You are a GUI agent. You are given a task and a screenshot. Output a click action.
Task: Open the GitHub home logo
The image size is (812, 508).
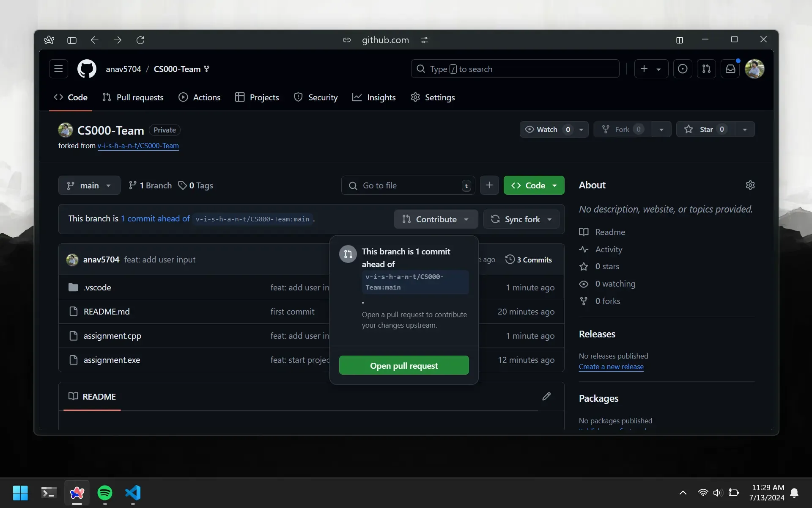click(87, 69)
